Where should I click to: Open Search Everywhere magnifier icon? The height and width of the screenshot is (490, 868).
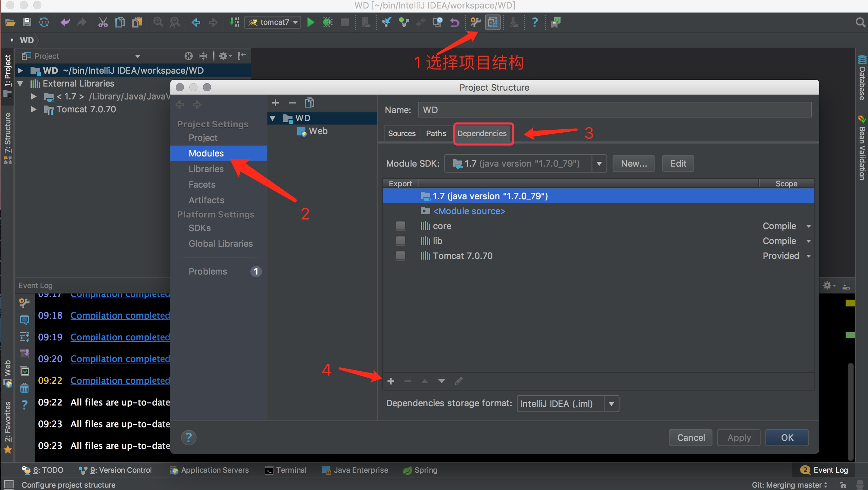tap(860, 22)
